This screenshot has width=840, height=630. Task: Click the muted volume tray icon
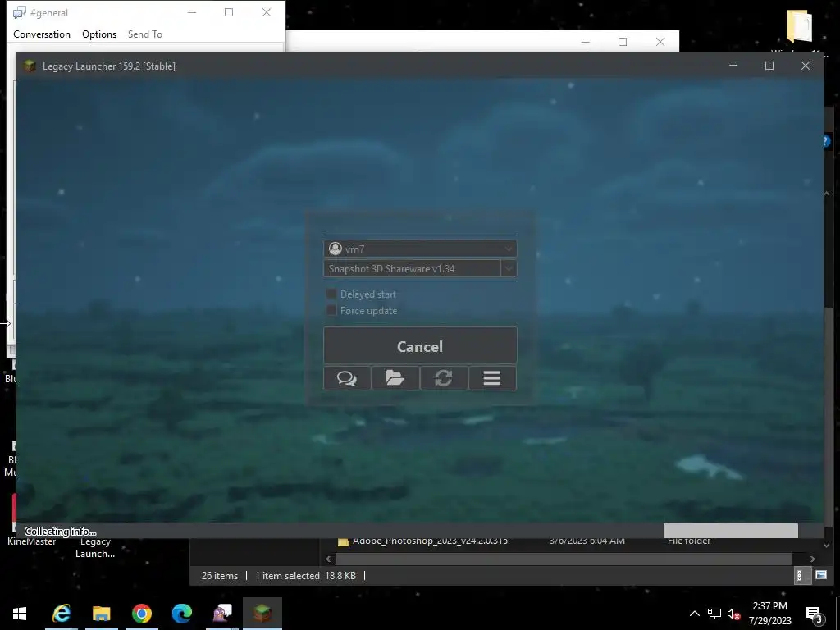733,614
